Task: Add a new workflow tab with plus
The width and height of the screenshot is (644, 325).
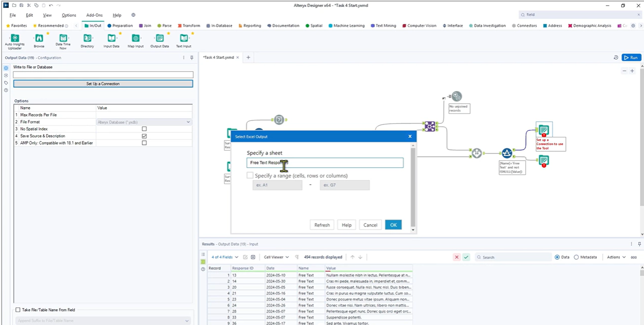Action: (248, 58)
